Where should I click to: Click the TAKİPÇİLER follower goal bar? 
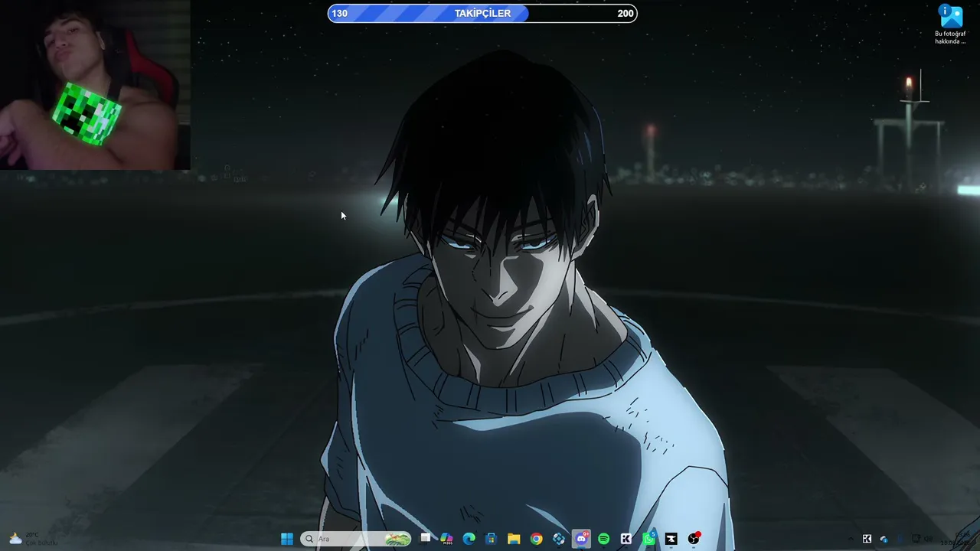482,13
